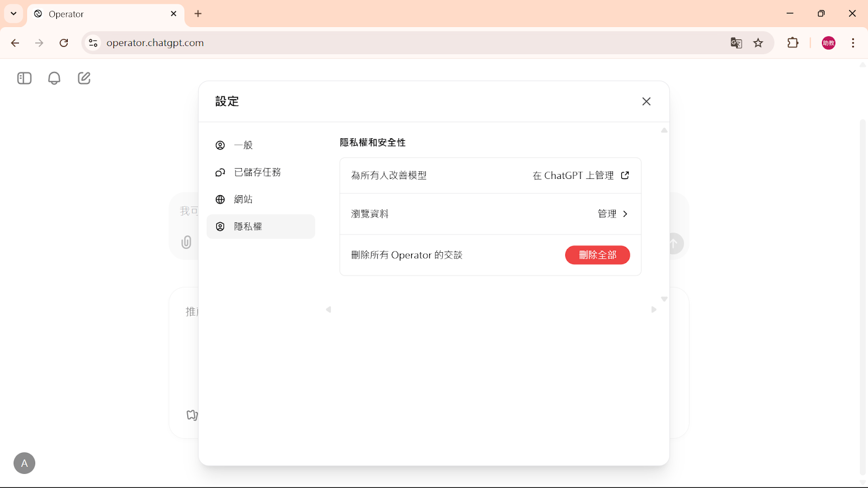This screenshot has width=868, height=488.
Task: Click the 設定 dialog title
Action: pyautogui.click(x=227, y=101)
